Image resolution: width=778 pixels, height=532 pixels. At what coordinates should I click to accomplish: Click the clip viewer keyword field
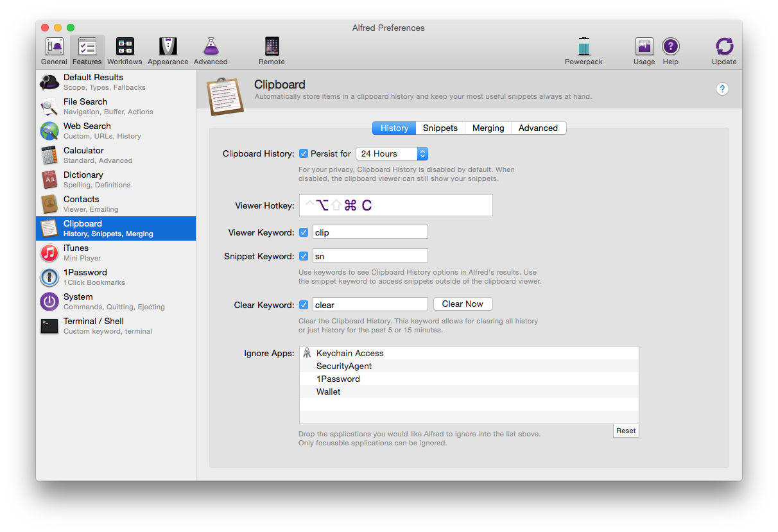[370, 232]
